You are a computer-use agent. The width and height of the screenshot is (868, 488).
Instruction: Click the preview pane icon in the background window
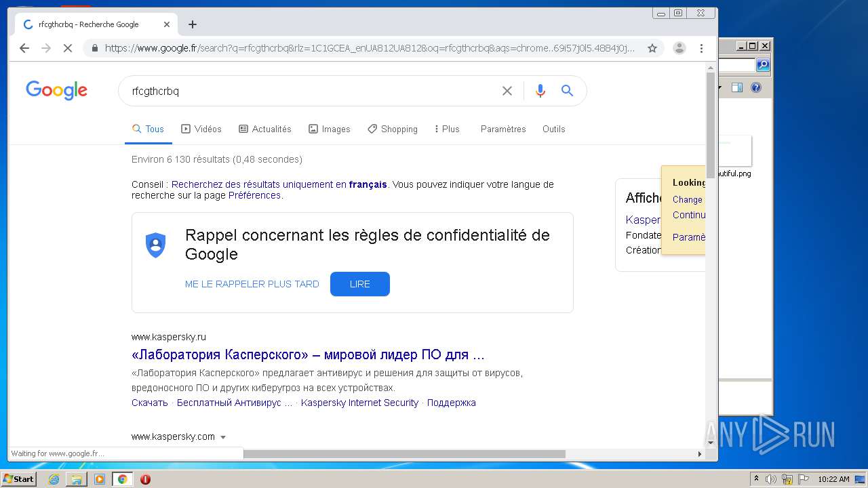coord(737,87)
